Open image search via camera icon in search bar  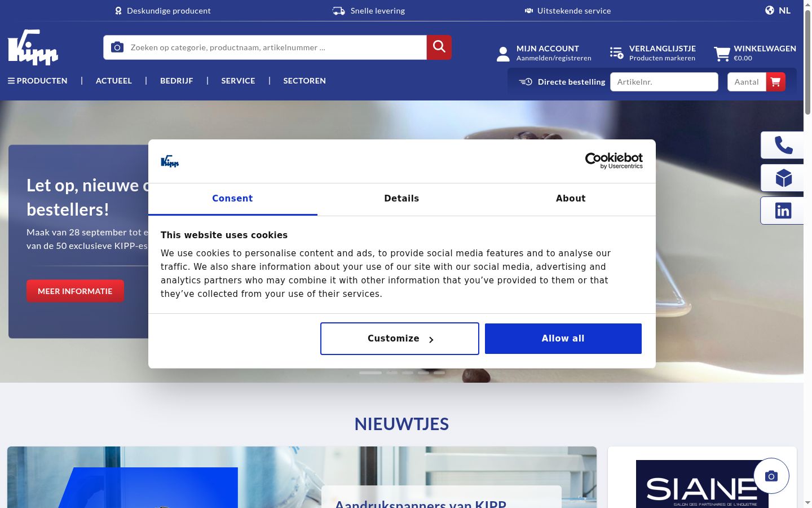tap(117, 47)
